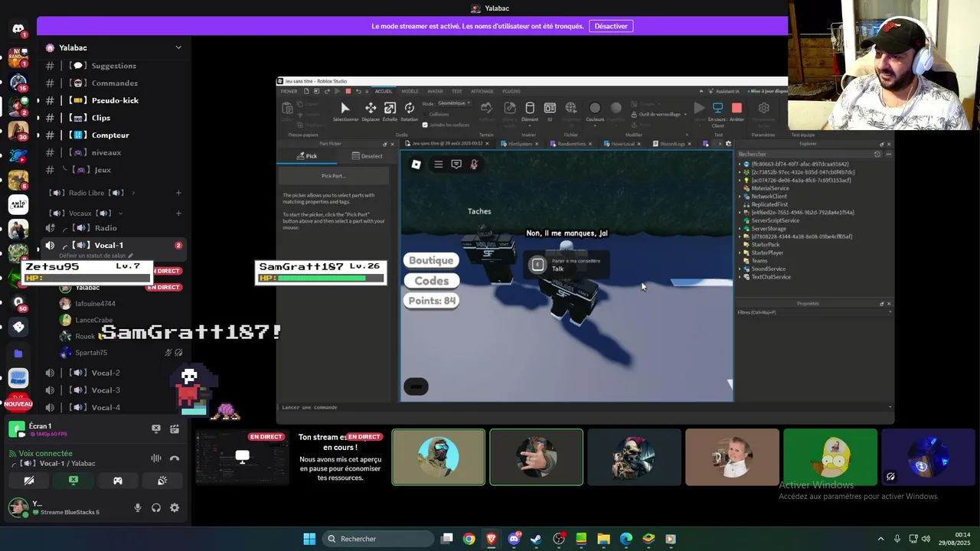This screenshot has width=980, height=551.
Task: Click the Windows taskbar Rechercher box
Action: 377,539
